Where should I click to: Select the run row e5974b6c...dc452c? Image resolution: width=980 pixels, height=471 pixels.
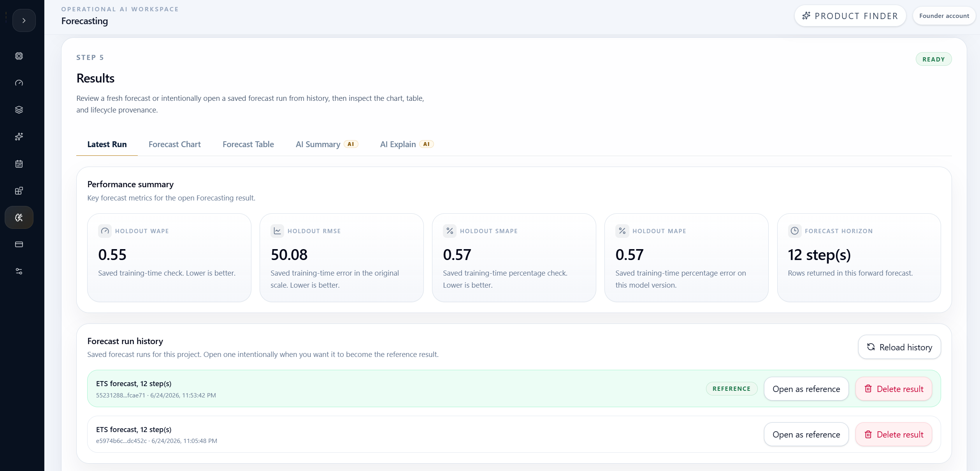coord(514,434)
